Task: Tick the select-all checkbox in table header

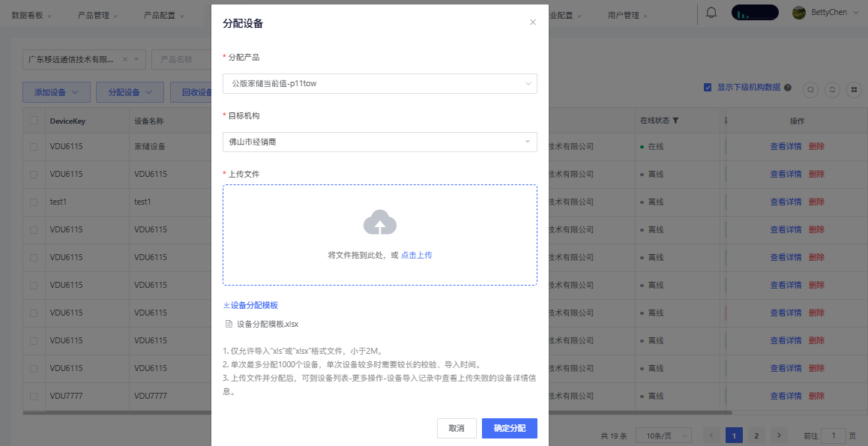Action: [x=34, y=121]
